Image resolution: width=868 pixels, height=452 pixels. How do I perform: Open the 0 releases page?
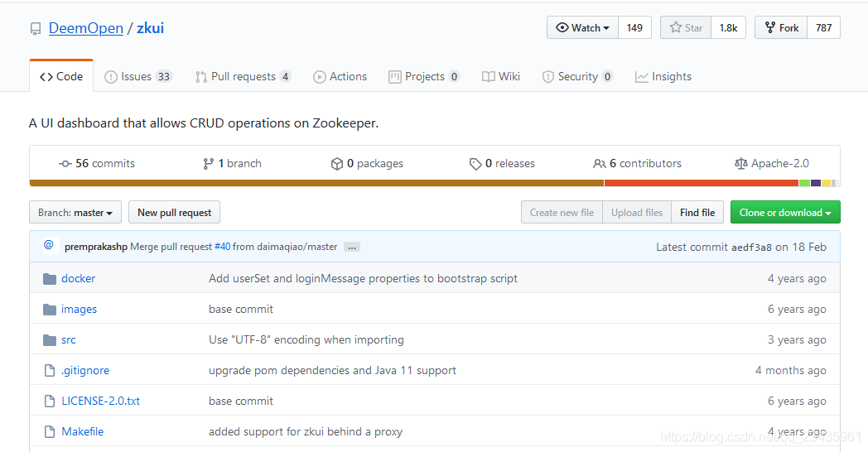click(x=502, y=163)
